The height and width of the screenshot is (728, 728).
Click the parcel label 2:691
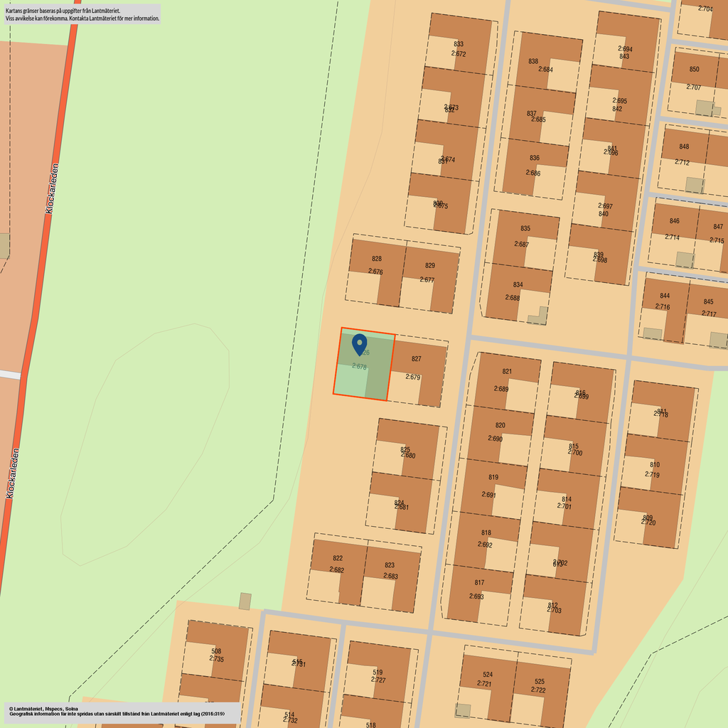point(488,495)
